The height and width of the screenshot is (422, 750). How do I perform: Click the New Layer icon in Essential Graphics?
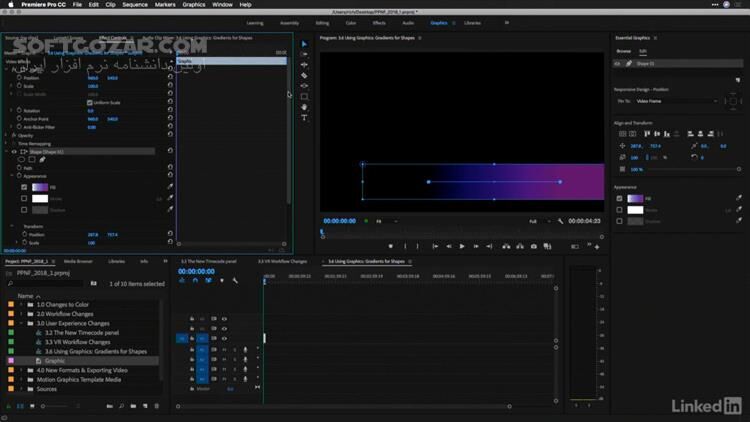pos(738,80)
